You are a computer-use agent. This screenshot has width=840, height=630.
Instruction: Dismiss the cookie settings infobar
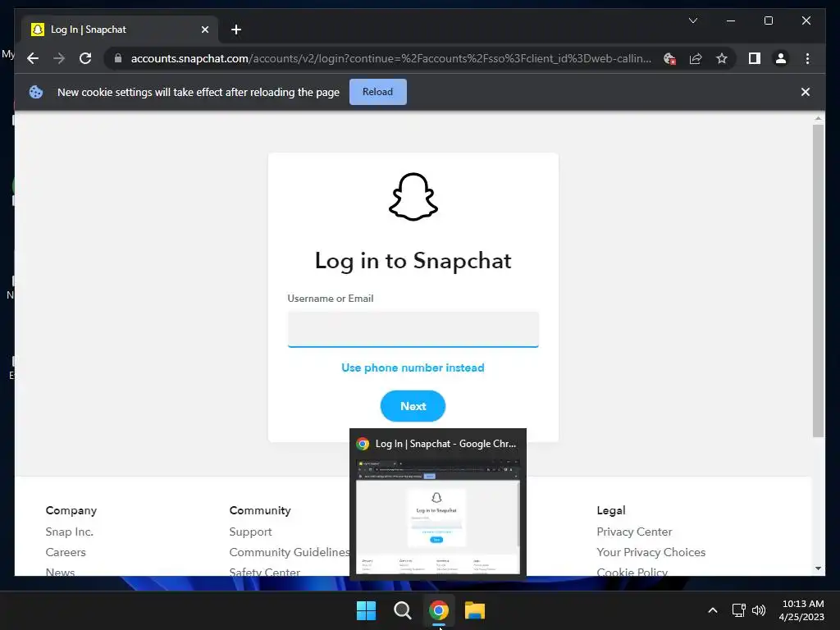click(806, 92)
